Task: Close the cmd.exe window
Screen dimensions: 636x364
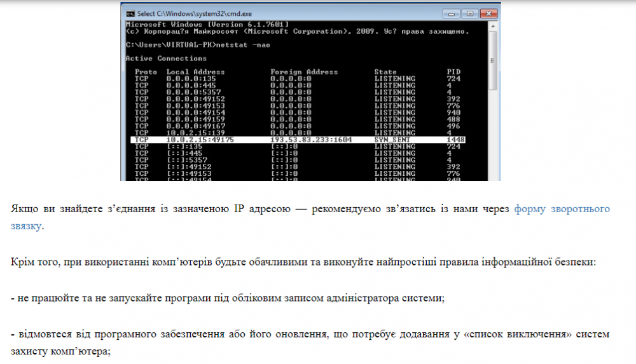Action: (x=488, y=13)
